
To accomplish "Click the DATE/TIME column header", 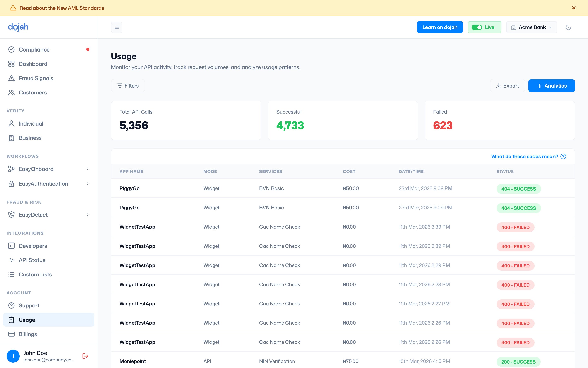I will coord(411,172).
